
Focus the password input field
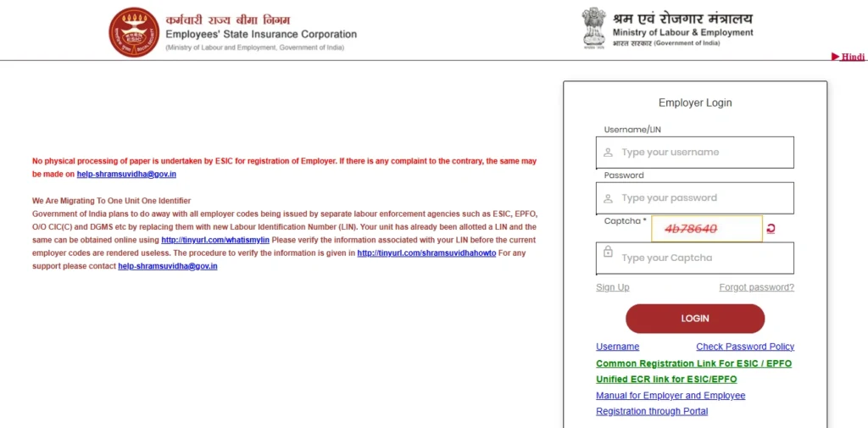tap(695, 198)
